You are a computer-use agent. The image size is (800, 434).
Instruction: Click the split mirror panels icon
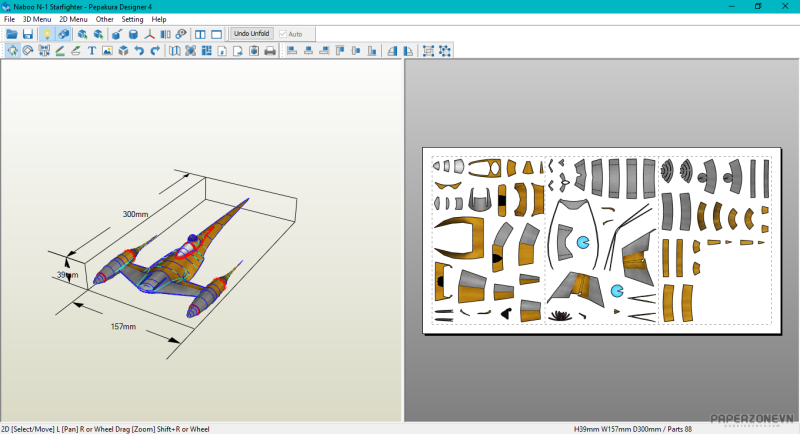pyautogui.click(x=165, y=34)
